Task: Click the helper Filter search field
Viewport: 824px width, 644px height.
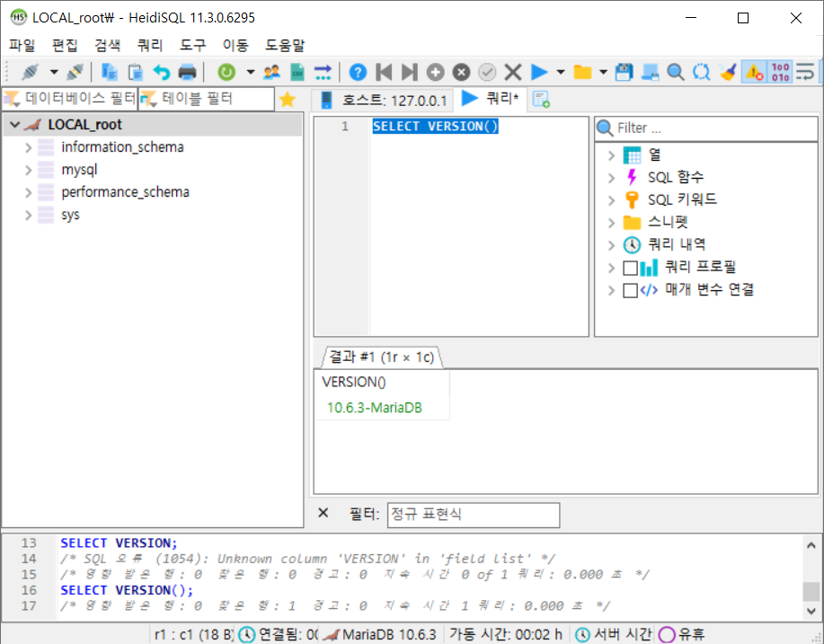Action: 706,128
